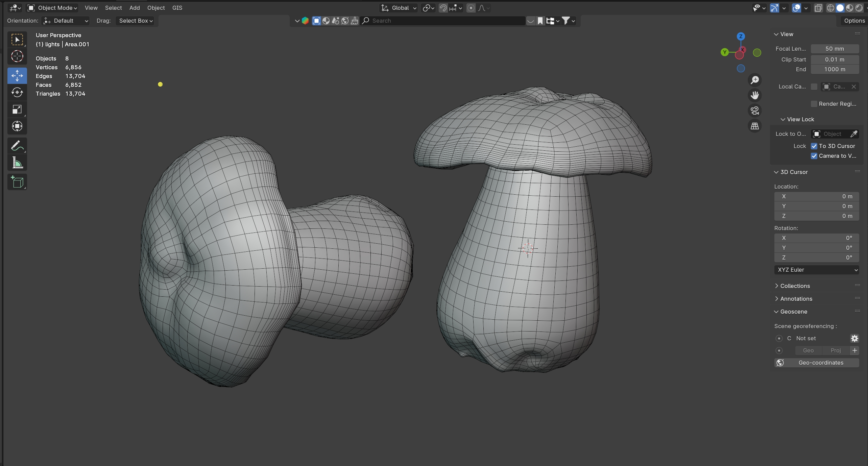Image resolution: width=868 pixels, height=466 pixels.
Task: Choose the Scale tool
Action: point(17,109)
